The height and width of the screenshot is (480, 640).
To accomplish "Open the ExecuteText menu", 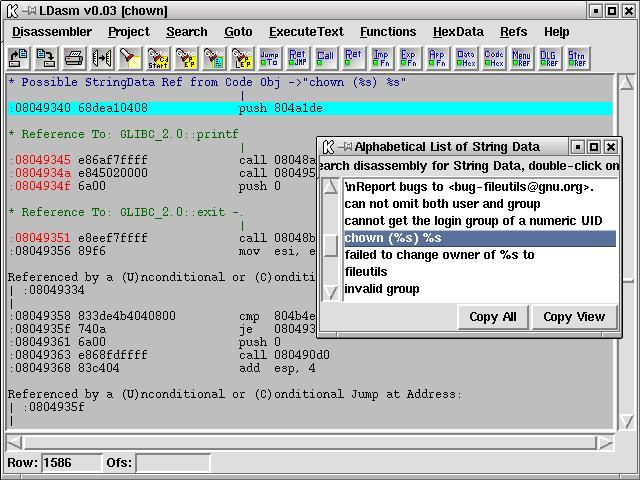I will click(x=306, y=32).
